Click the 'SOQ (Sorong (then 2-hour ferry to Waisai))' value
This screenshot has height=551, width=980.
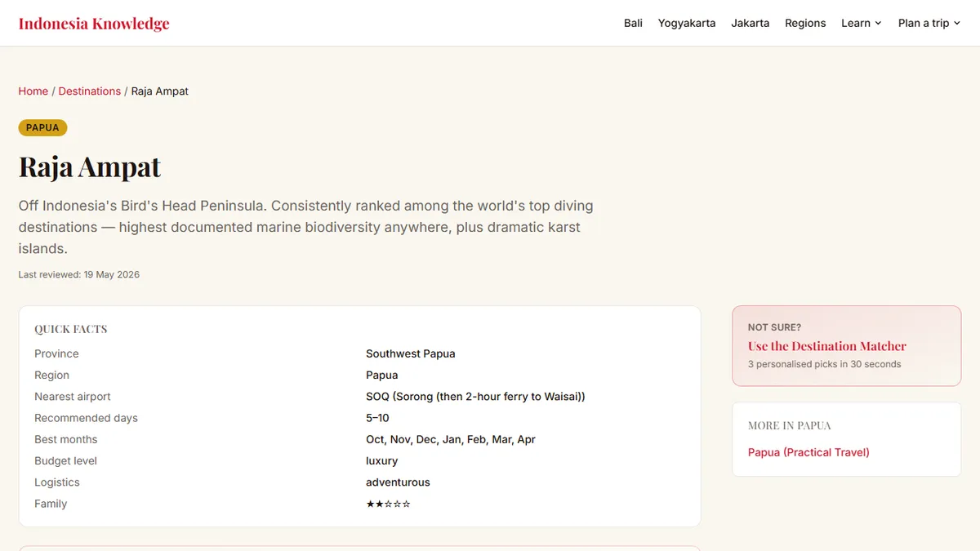[x=475, y=397]
